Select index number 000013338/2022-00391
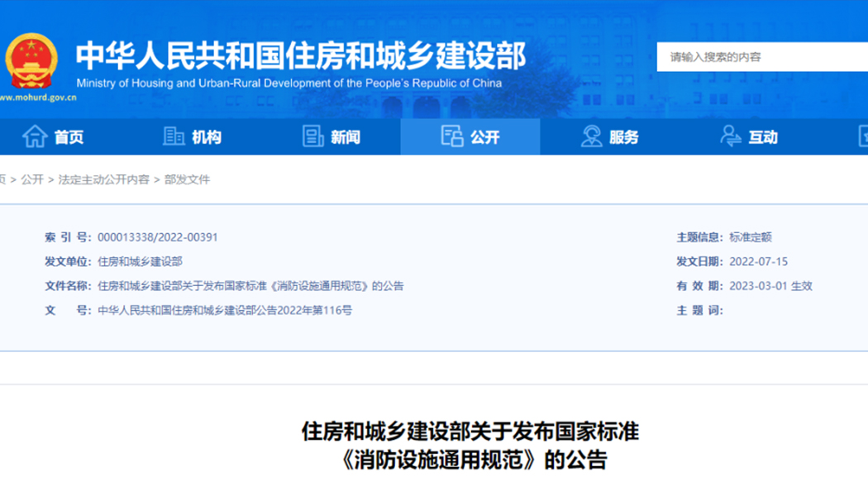 click(x=158, y=237)
